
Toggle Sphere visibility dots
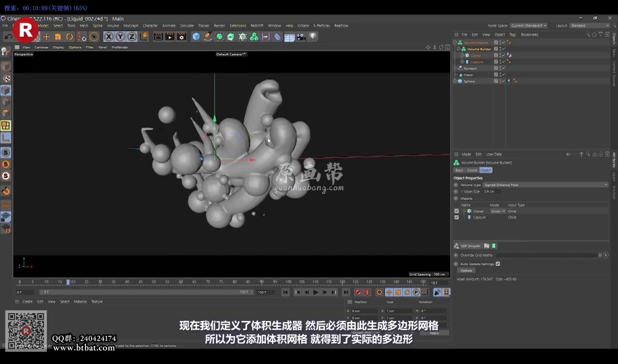tap(500, 81)
